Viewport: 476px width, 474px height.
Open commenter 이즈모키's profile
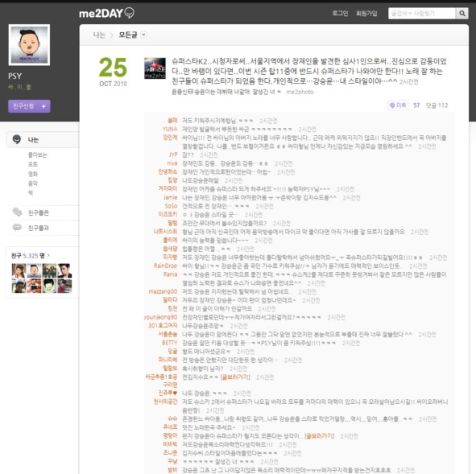tap(168, 214)
